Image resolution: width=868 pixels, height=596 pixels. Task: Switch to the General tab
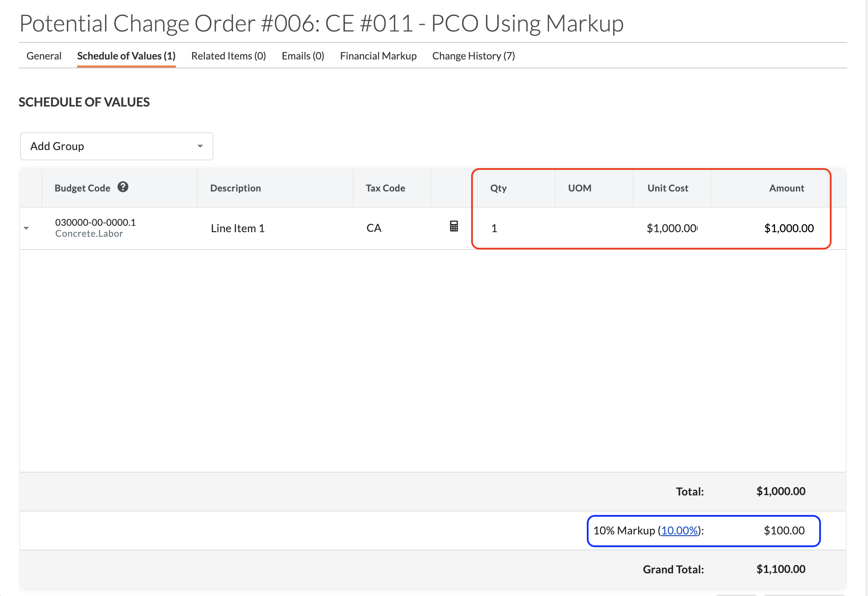coord(44,56)
